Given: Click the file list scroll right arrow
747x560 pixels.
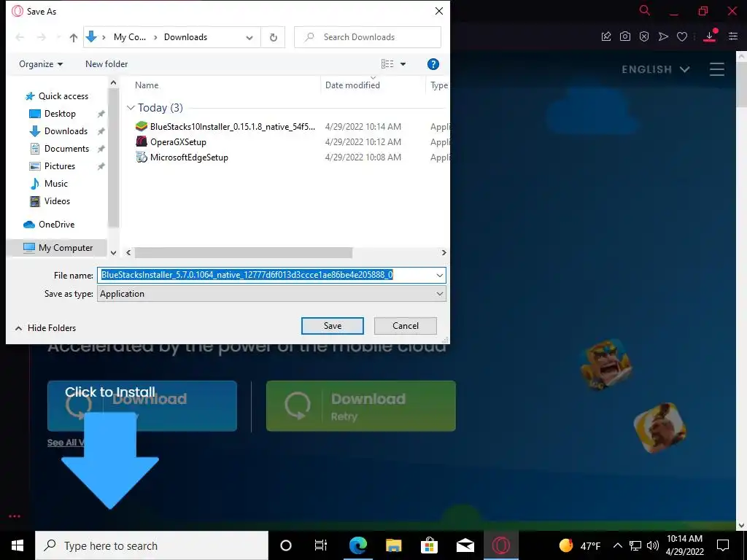Looking at the screenshot, I should tap(444, 252).
